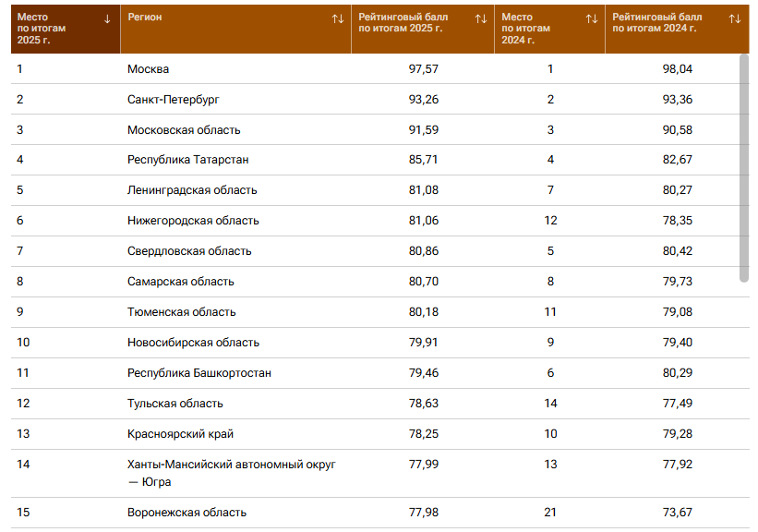Click the vertical scrollbar thumb of the table
758x532 pixels.
pyautogui.click(x=744, y=168)
